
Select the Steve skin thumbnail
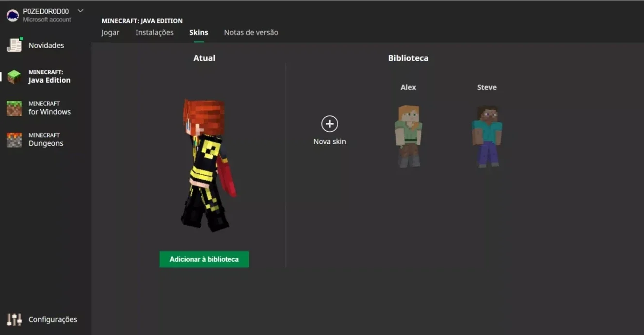coord(487,136)
